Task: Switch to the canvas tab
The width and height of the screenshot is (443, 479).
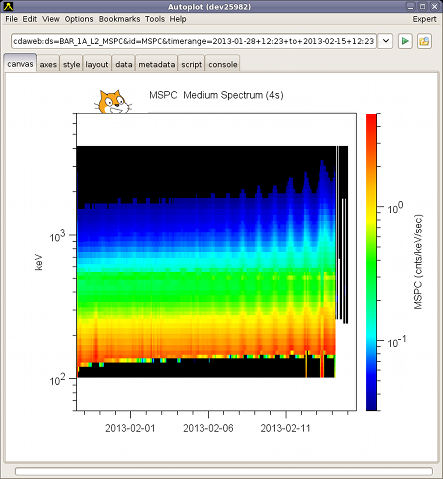Action: [20, 64]
